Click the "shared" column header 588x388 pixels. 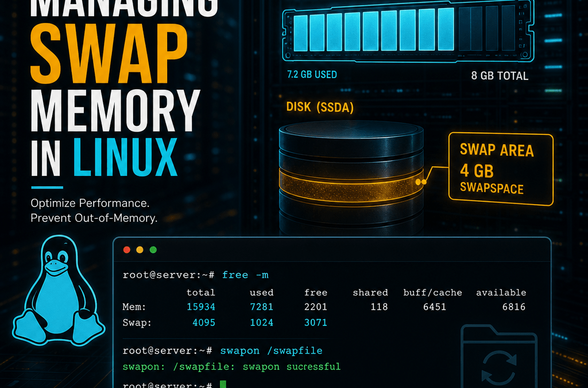(x=370, y=293)
